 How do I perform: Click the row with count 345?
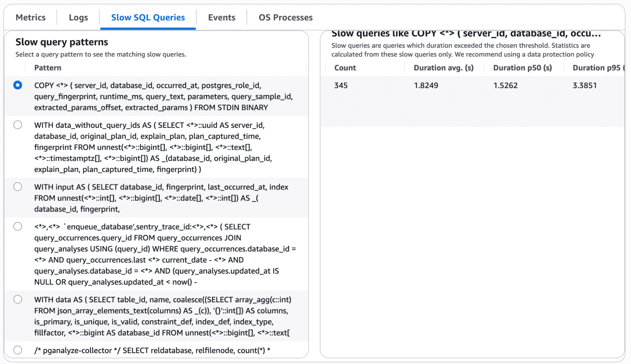(x=341, y=86)
